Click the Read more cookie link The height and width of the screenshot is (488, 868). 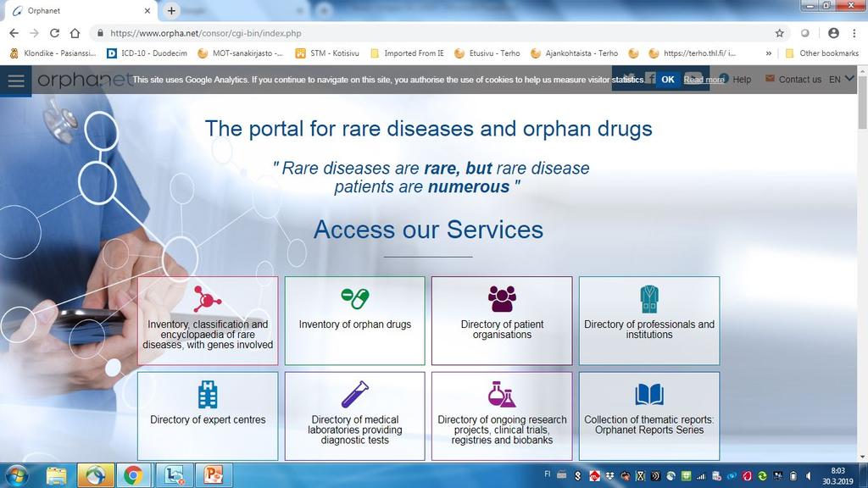(704, 80)
